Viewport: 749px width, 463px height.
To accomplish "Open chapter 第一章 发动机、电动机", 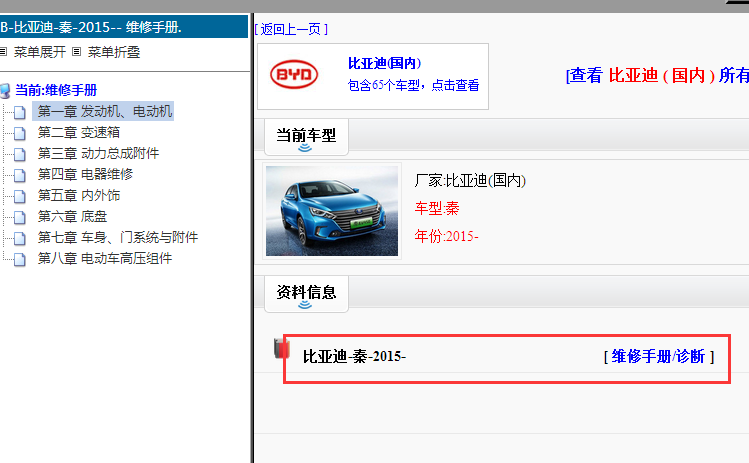I will 105,111.
